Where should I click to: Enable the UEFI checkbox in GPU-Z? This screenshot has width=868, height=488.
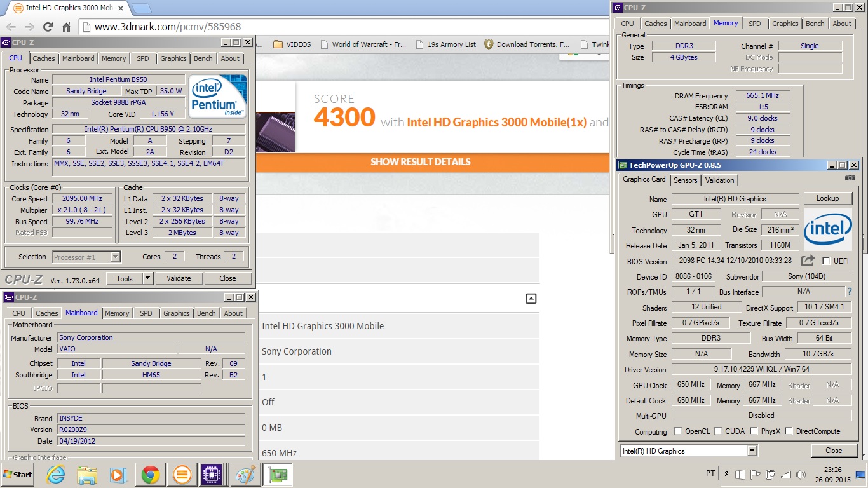click(x=826, y=261)
